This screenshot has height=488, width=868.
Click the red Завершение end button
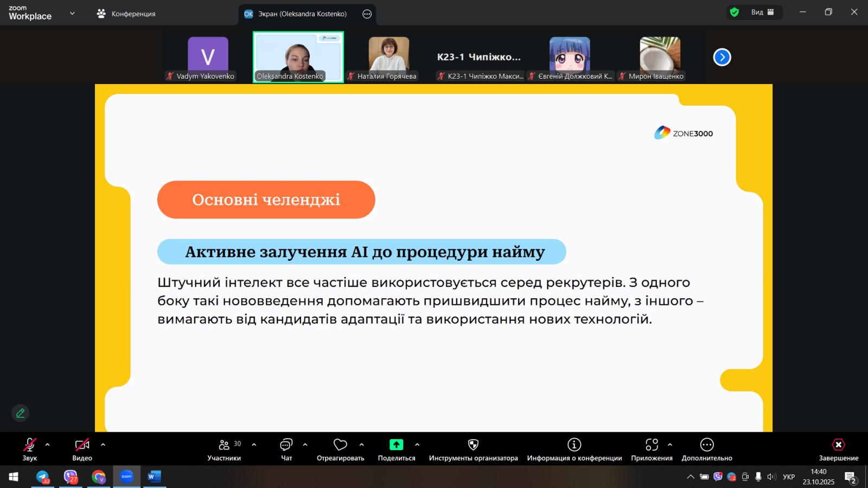pyautogui.click(x=838, y=445)
